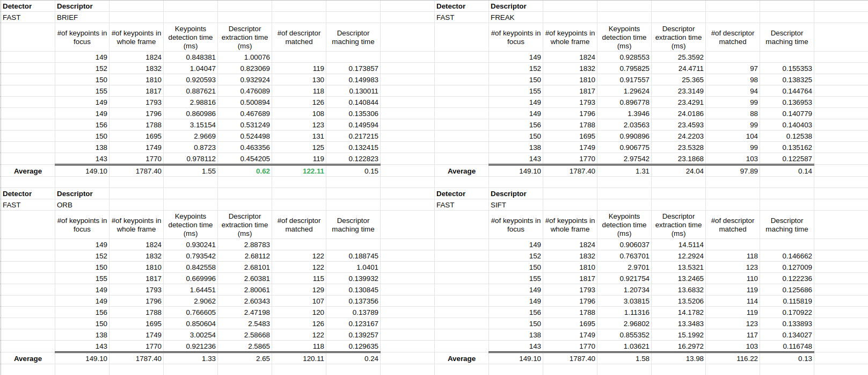The height and width of the screenshot is (375, 868).
Task: Click the green 0.62 average cell
Action: coord(245,171)
